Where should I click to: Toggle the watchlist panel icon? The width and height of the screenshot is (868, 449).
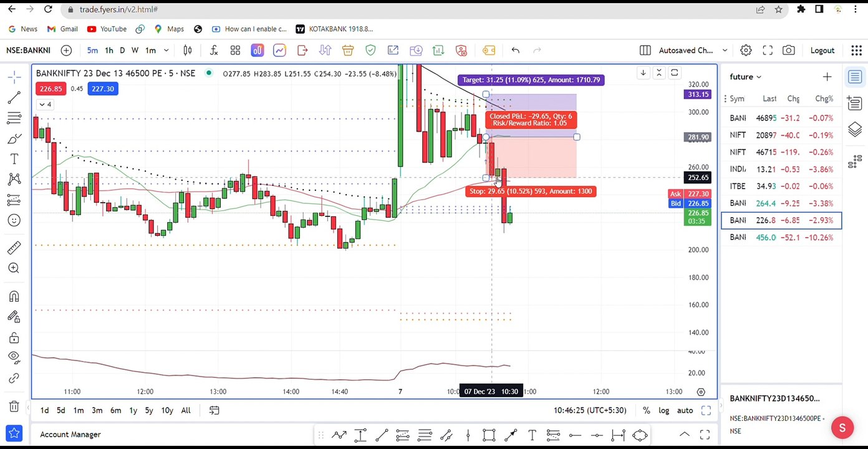(855, 77)
